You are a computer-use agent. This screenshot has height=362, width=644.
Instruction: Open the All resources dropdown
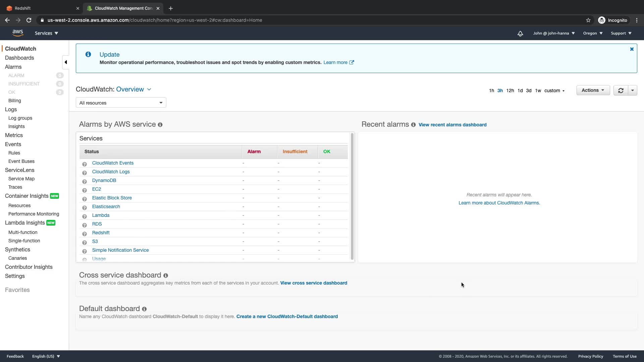121,103
